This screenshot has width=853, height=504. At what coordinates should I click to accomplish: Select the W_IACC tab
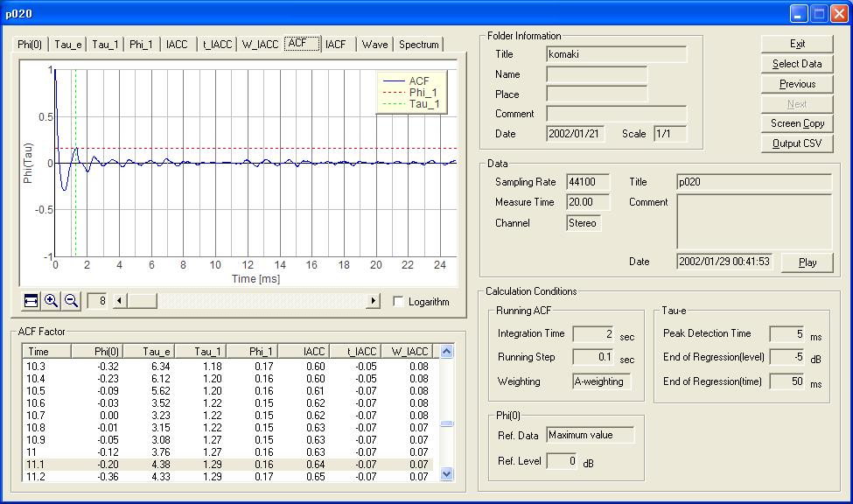(260, 45)
